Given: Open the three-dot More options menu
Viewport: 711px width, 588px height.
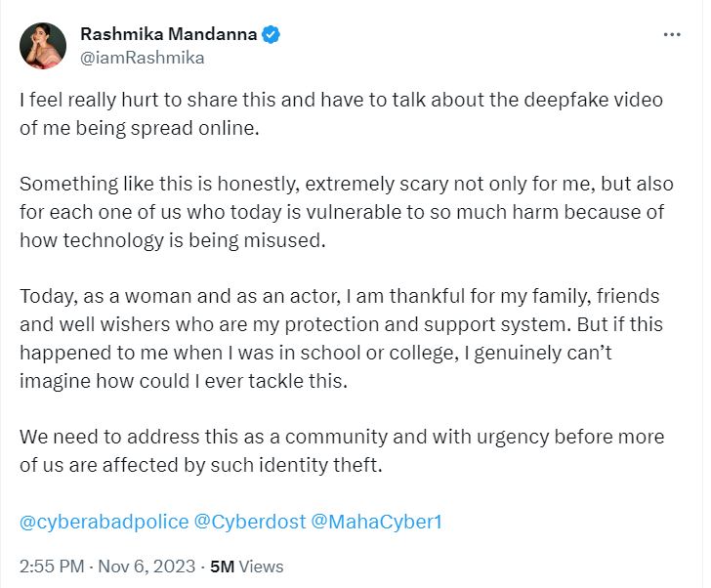Looking at the screenshot, I should pyautogui.click(x=672, y=34).
